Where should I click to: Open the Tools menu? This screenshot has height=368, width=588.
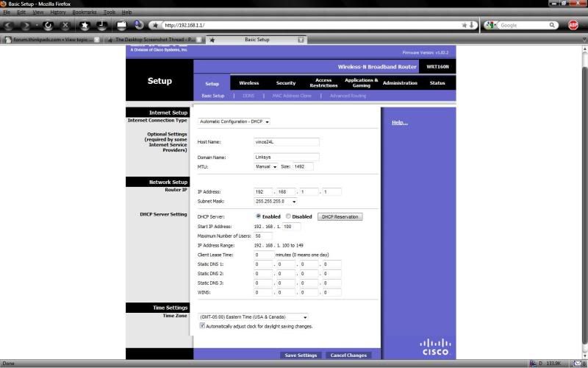point(110,12)
